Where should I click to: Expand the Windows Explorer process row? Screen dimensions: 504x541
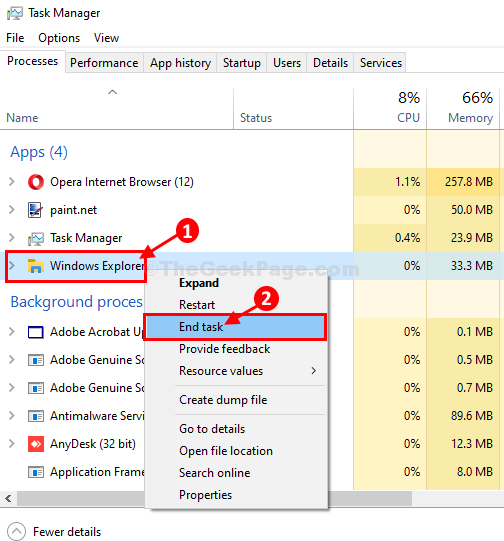coord(11,265)
